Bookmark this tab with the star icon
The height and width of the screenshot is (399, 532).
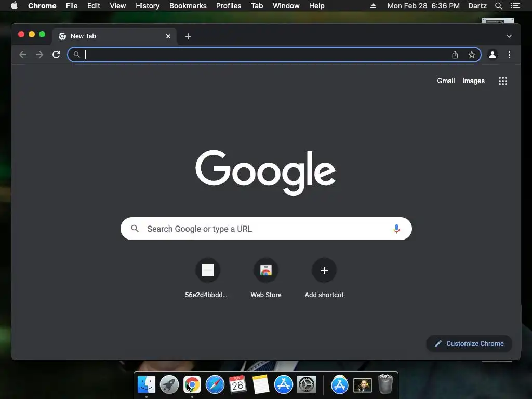[472, 55]
